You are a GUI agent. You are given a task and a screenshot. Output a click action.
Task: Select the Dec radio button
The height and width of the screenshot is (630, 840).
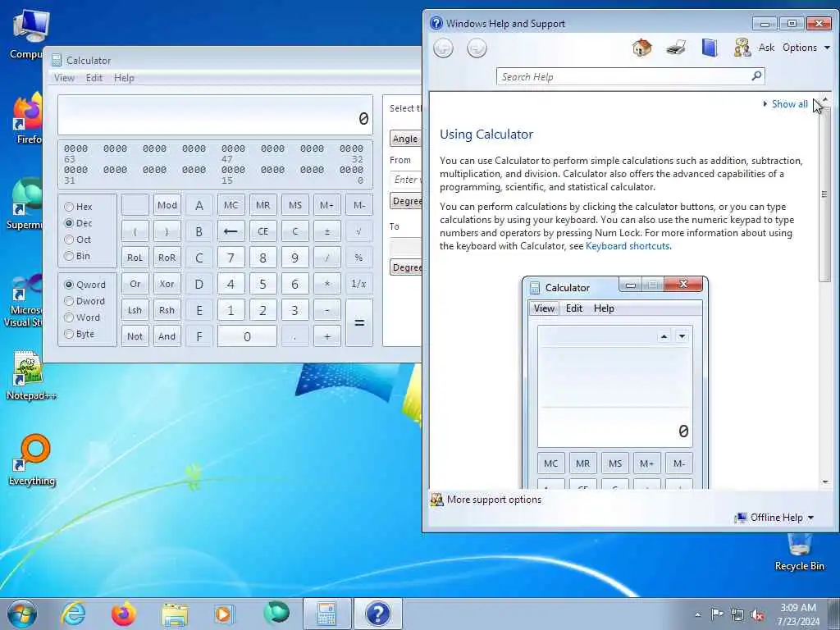click(x=69, y=223)
